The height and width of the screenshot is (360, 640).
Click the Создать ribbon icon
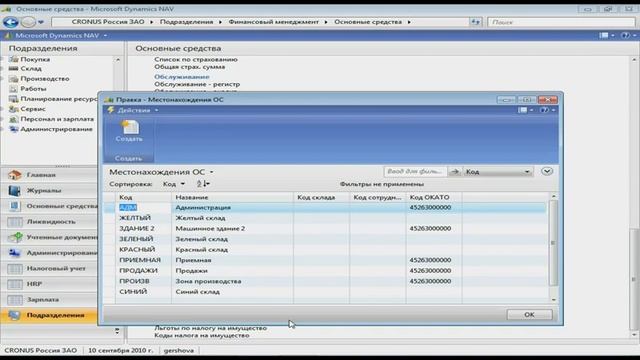pos(129,131)
